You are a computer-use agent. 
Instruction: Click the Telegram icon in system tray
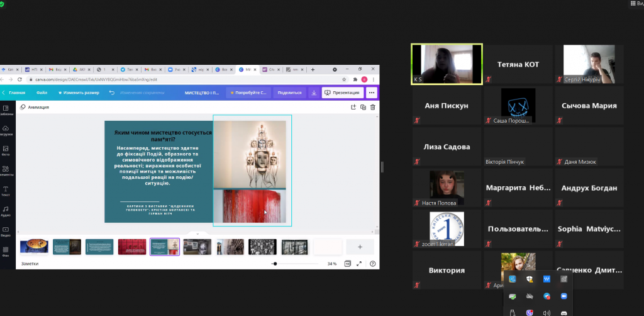pos(547,296)
